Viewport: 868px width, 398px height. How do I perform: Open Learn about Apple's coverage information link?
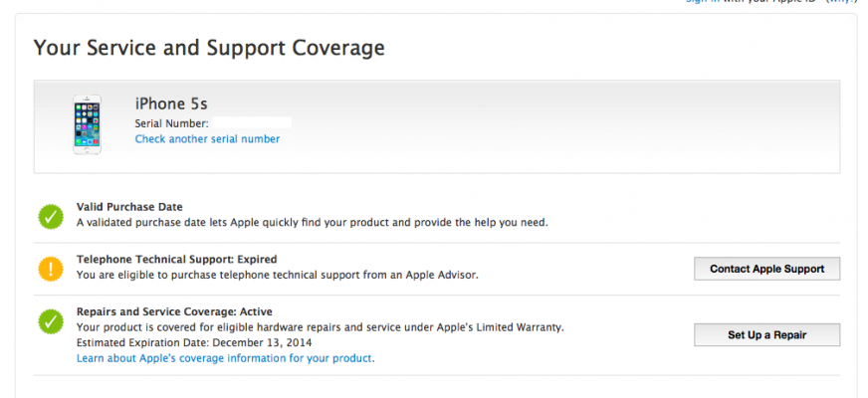coord(225,358)
